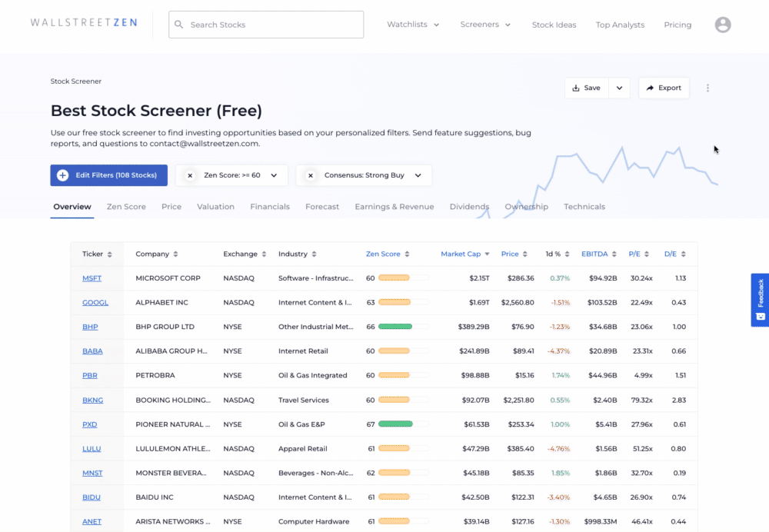Image resolution: width=769 pixels, height=532 pixels.
Task: Open the BIDU ticker link
Action: click(92, 497)
